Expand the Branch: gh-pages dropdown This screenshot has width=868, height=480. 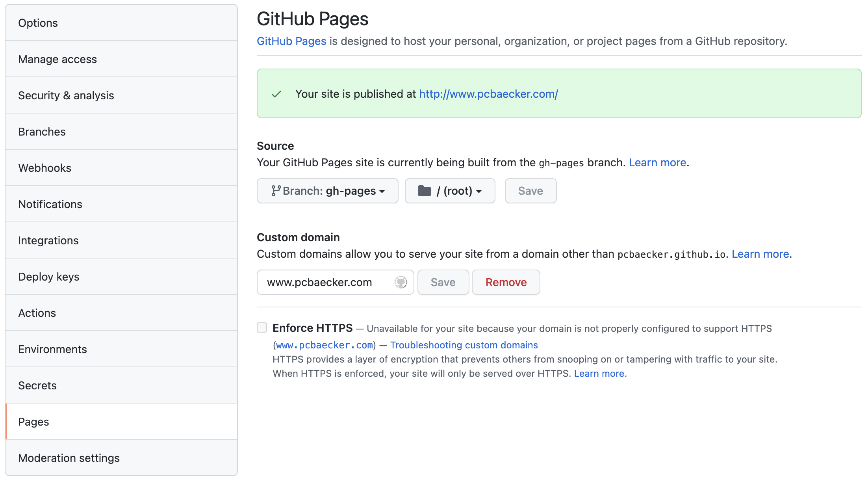(328, 191)
